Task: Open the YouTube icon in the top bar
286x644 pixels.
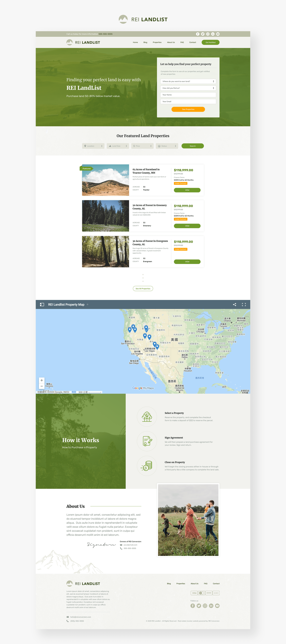Action: [x=218, y=34]
